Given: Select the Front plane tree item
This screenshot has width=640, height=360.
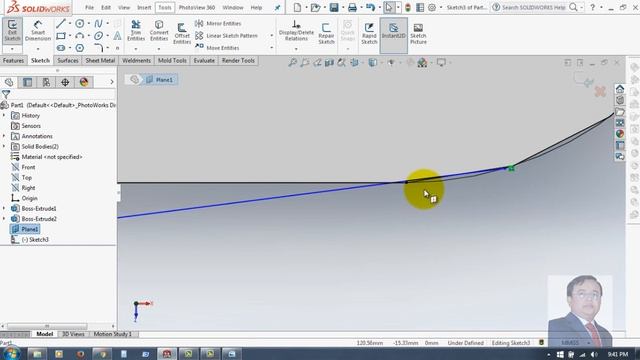Looking at the screenshot, I should [x=23, y=167].
